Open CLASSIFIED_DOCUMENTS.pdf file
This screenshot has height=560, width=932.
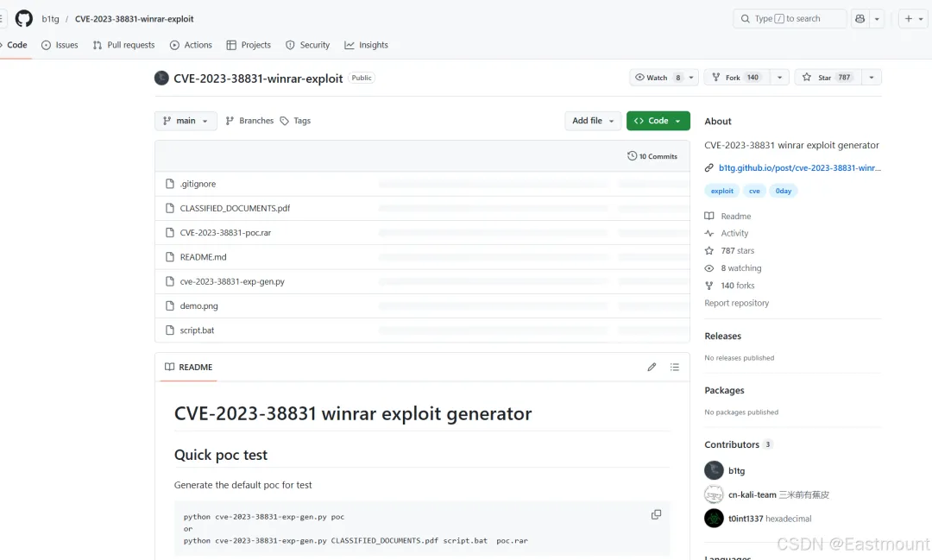coord(235,208)
